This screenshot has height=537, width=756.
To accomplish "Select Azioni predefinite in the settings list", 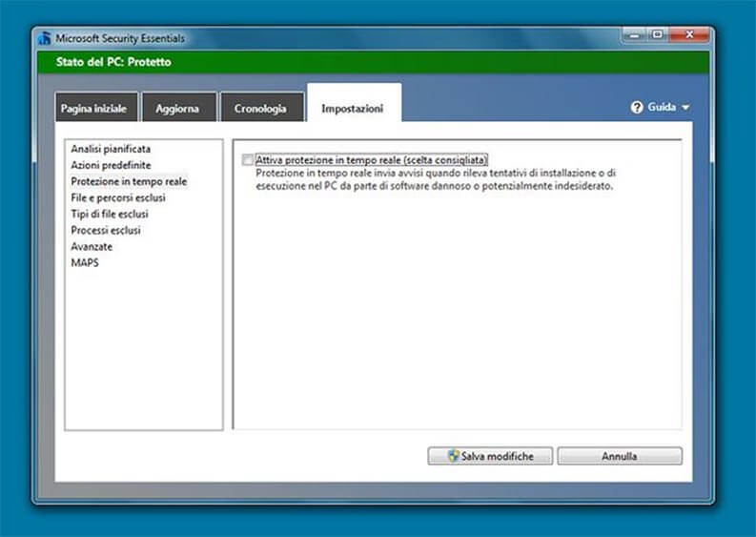I will coord(111,165).
